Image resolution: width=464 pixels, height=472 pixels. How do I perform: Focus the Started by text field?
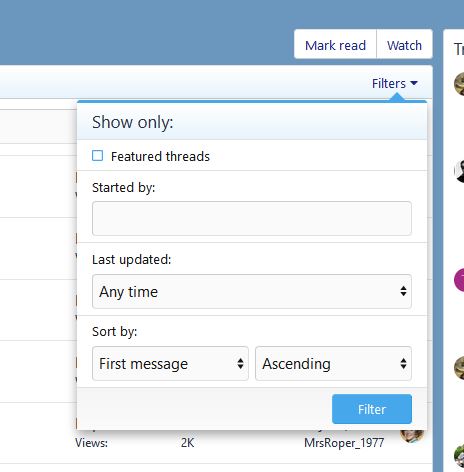click(x=252, y=218)
